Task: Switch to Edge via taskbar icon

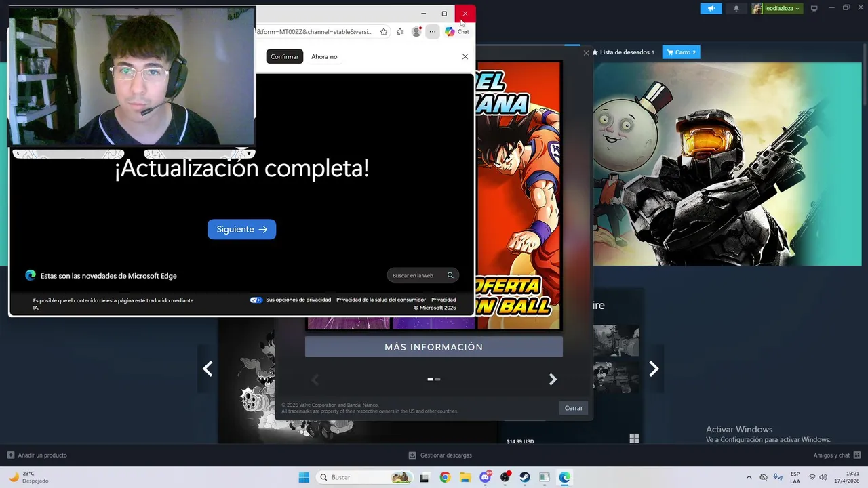Action: [x=564, y=477]
